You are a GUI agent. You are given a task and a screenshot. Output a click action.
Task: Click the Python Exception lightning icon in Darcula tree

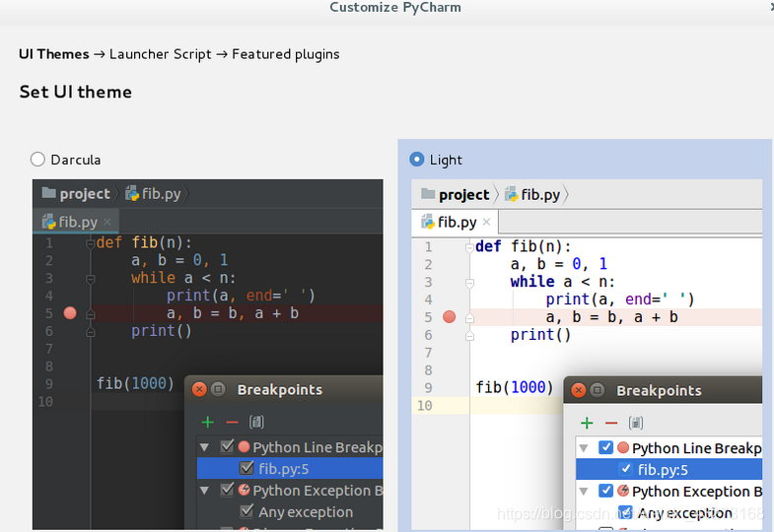(x=244, y=490)
